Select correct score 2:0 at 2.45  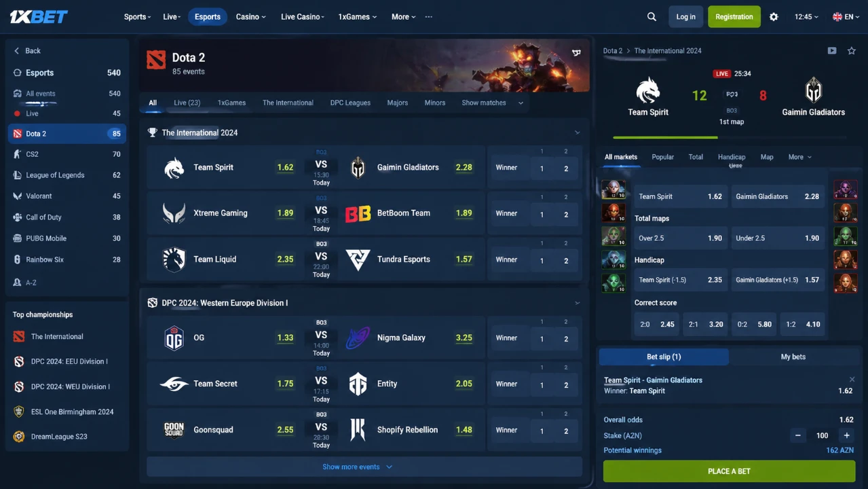pyautogui.click(x=656, y=325)
